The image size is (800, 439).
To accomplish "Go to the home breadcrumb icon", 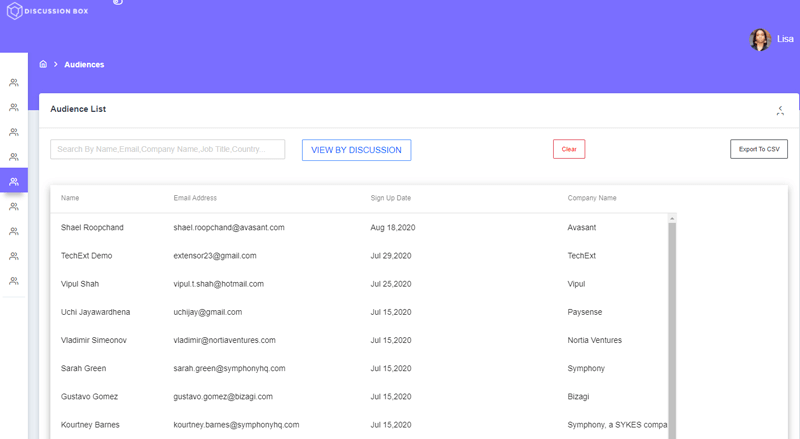I will 43,64.
